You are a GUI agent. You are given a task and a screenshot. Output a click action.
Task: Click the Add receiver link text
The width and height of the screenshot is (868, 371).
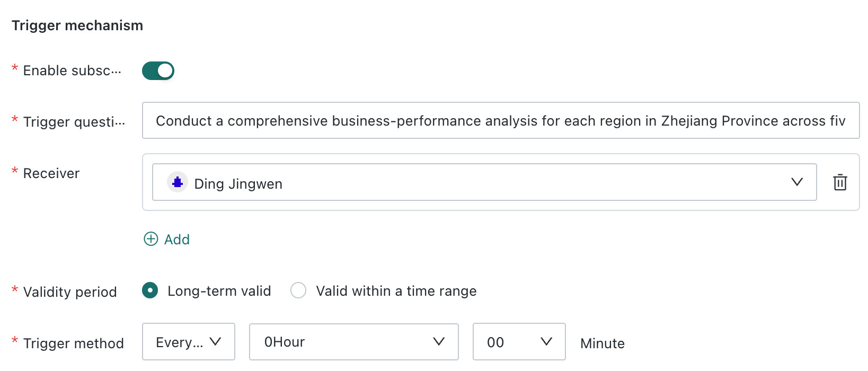177,240
